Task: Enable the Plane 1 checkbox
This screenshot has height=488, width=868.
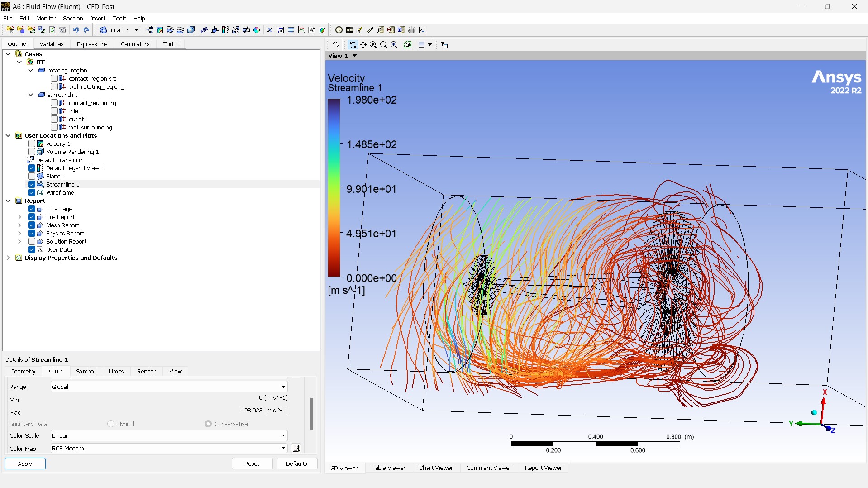Action: [32, 176]
